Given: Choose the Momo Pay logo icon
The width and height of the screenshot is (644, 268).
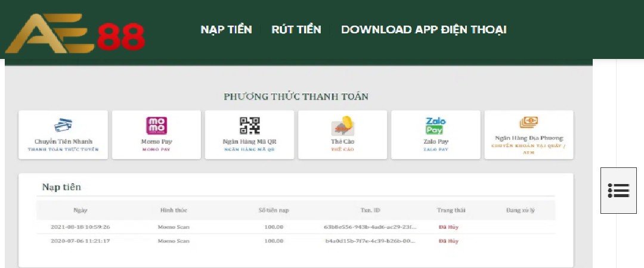Looking at the screenshot, I should pyautogui.click(x=156, y=126).
